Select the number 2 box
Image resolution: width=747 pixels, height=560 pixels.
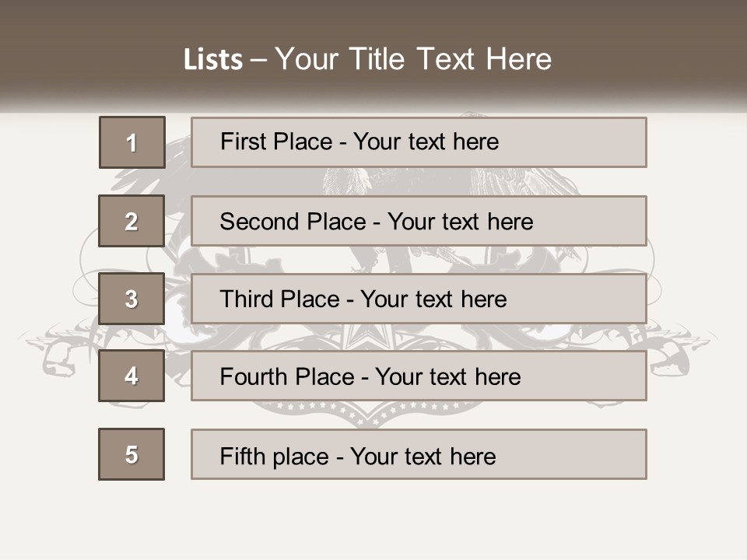(132, 221)
